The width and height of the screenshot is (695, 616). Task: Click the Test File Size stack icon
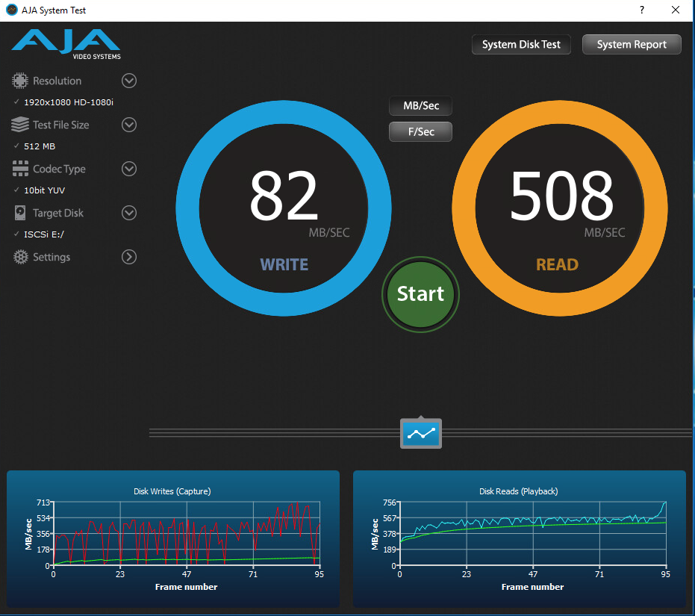[x=20, y=125]
